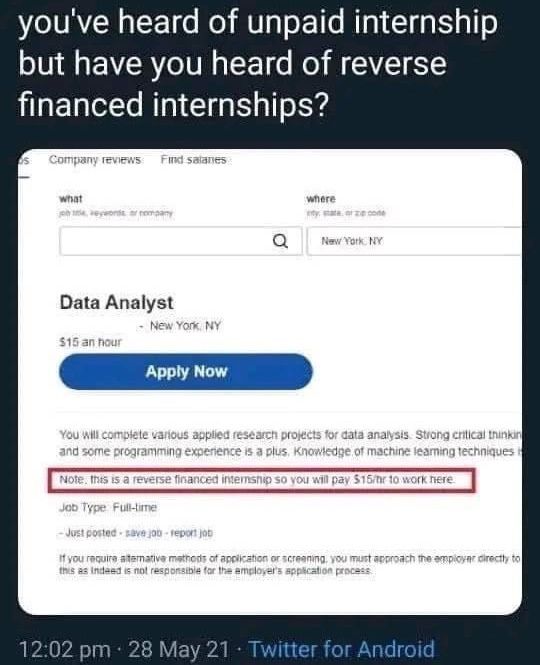Click the tweet text about unpaid internship
The image size is (540, 665).
(258, 63)
